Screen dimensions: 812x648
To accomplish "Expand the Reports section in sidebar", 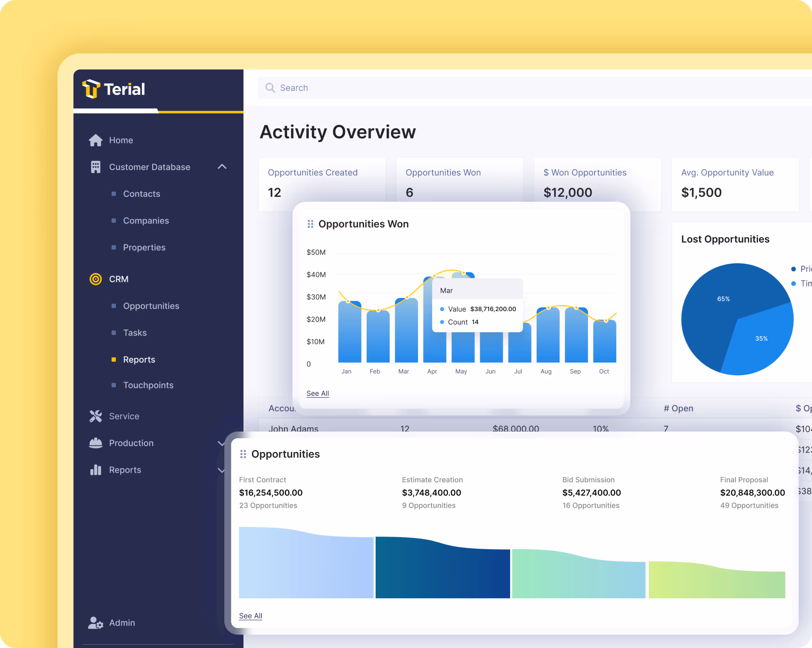I will tap(221, 470).
